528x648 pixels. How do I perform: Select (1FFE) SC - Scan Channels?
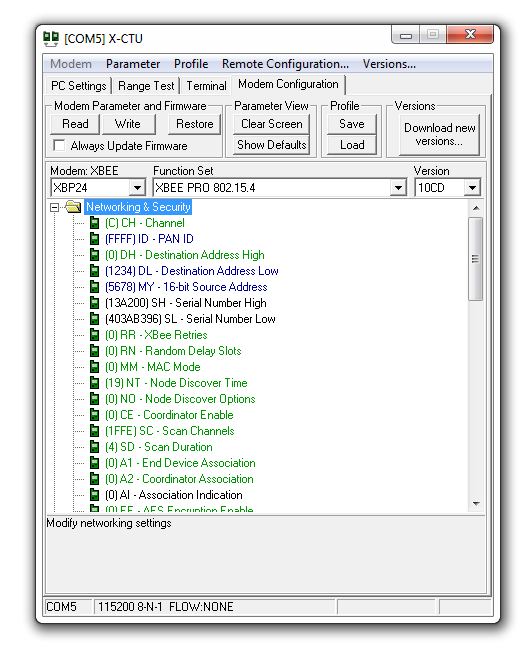pyautogui.click(x=169, y=431)
